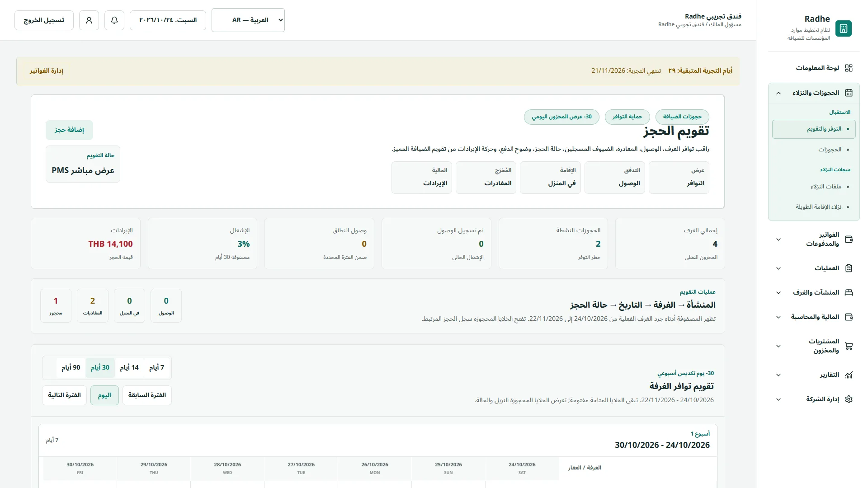
Task: Click calendar icon beside الحجوزات والنزلاء
Action: 849,93
